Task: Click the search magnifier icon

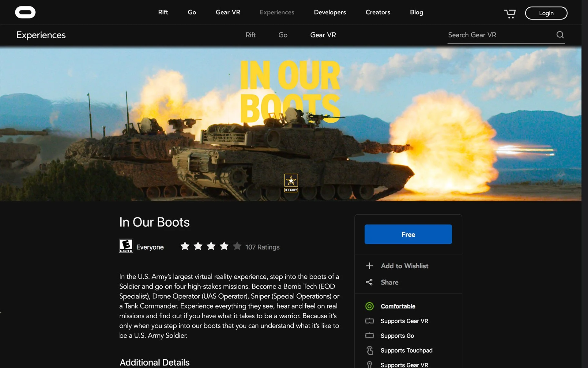Action: coord(560,35)
